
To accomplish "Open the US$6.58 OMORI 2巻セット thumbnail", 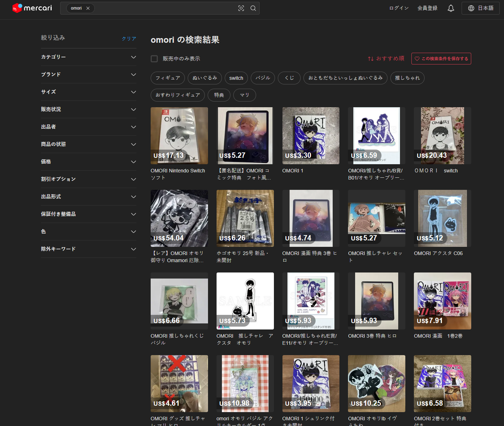I will click(x=442, y=384).
